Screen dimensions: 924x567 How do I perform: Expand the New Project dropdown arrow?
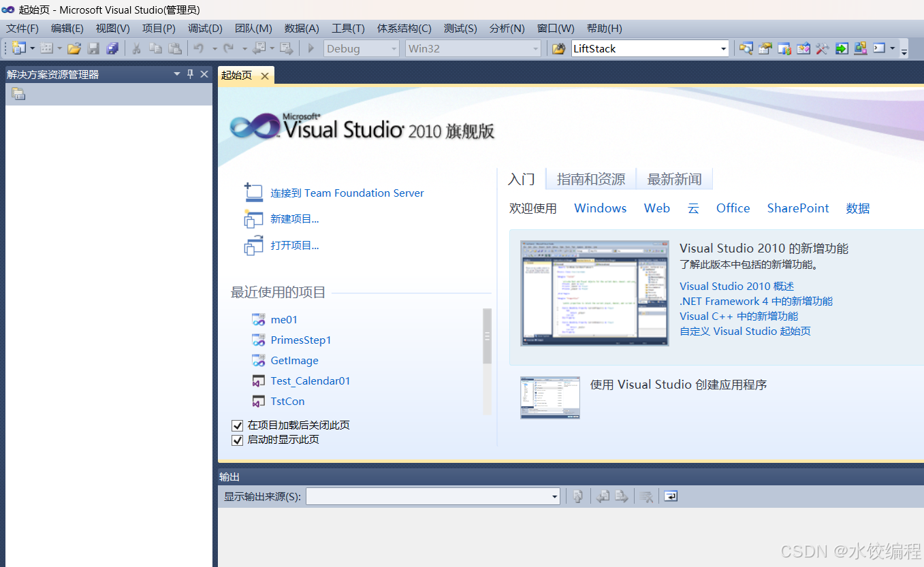tap(32, 48)
